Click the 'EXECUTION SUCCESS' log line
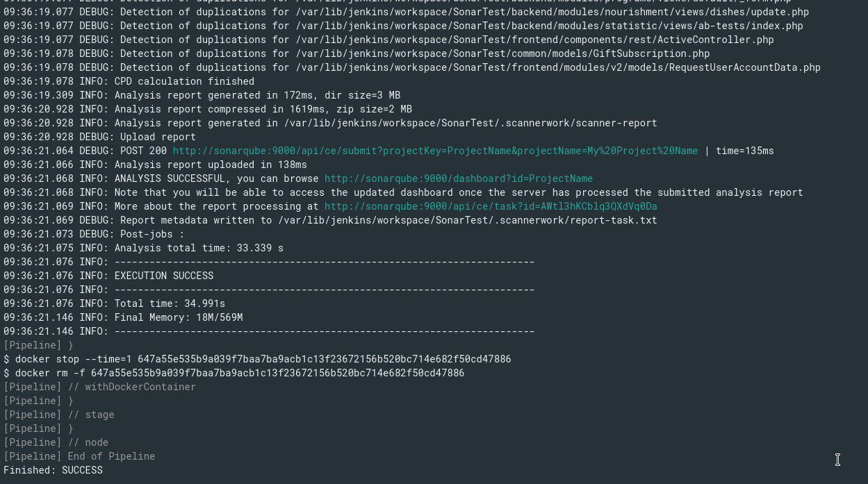Viewport: 868px width, 484px height. 163,276
